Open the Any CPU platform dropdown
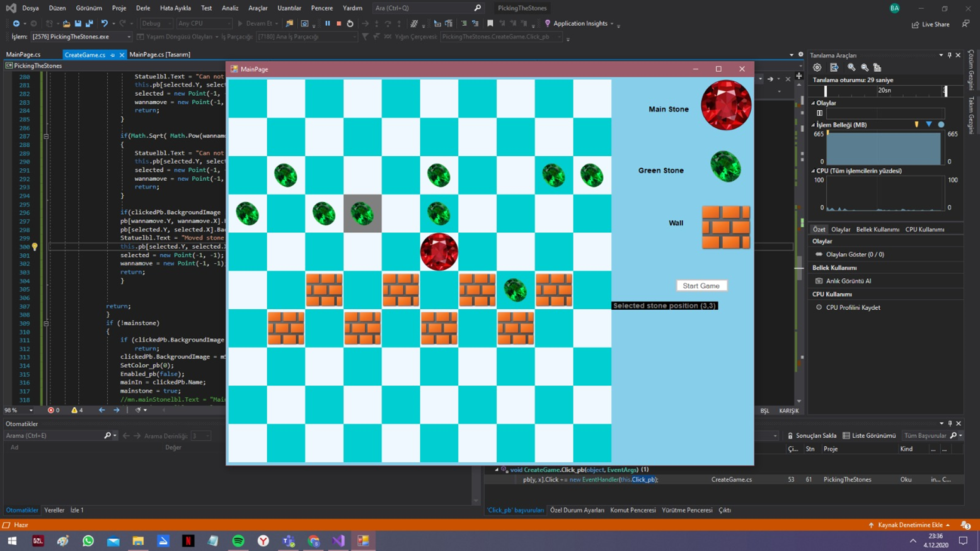980x551 pixels. [x=202, y=23]
